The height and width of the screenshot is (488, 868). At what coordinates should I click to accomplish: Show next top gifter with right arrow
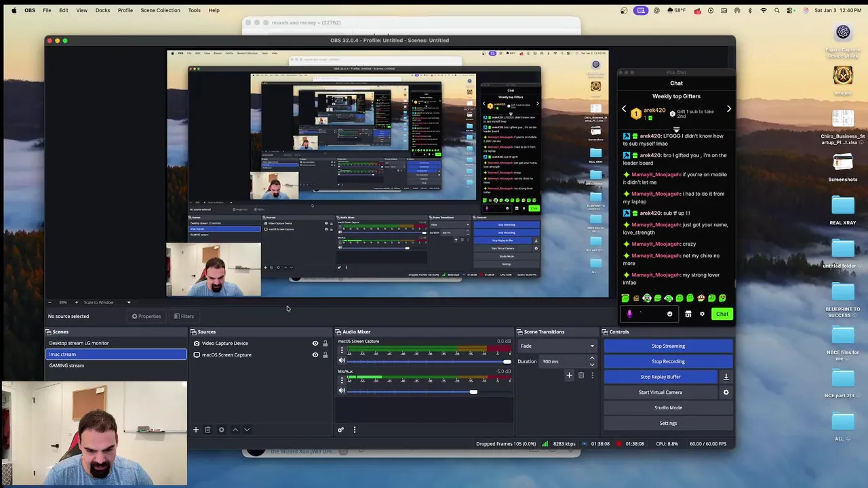(729, 109)
